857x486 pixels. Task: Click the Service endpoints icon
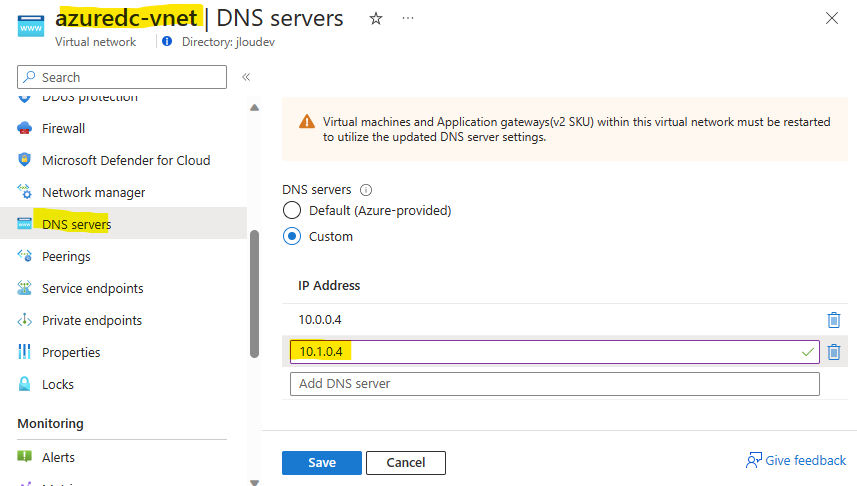[25, 288]
